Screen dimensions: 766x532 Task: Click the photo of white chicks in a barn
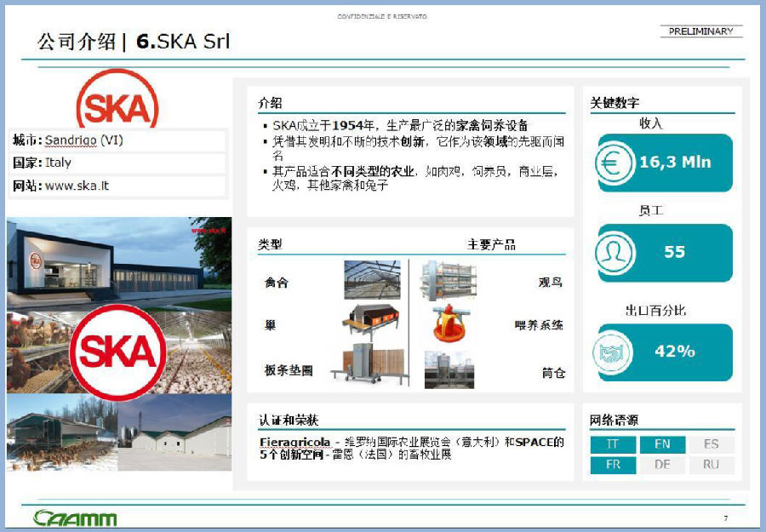197,352
